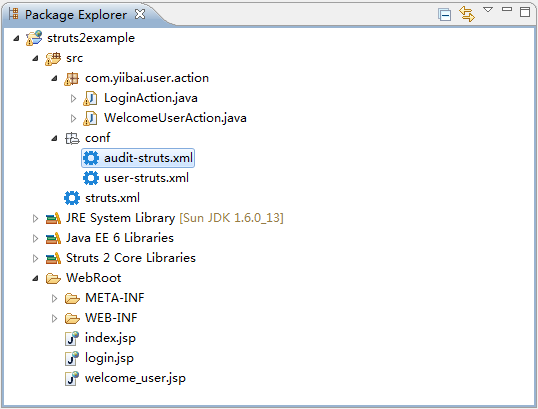This screenshot has height=409, width=538.
Task: Click the Java EE 6 Libraries icon
Action: (53, 238)
